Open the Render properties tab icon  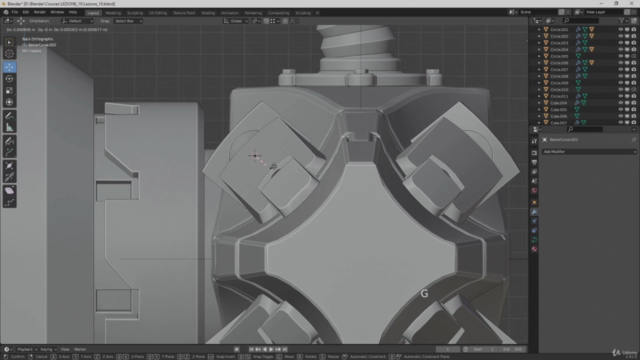tap(534, 153)
